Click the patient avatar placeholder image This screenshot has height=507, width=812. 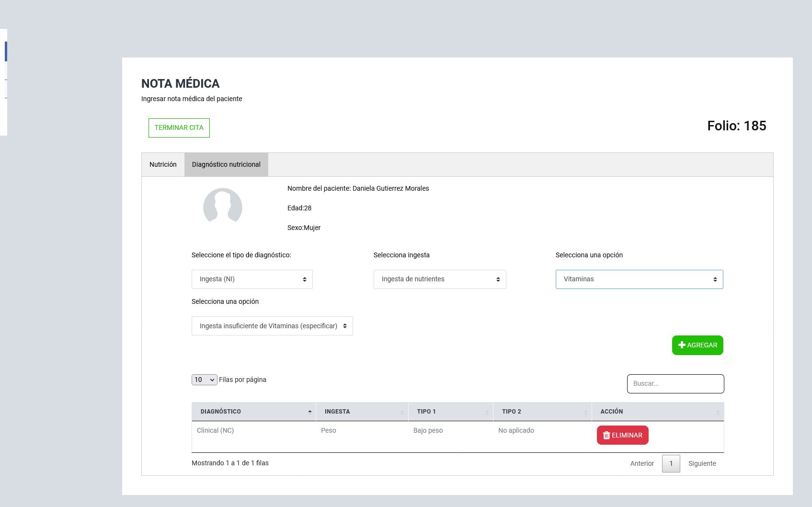pos(223,207)
